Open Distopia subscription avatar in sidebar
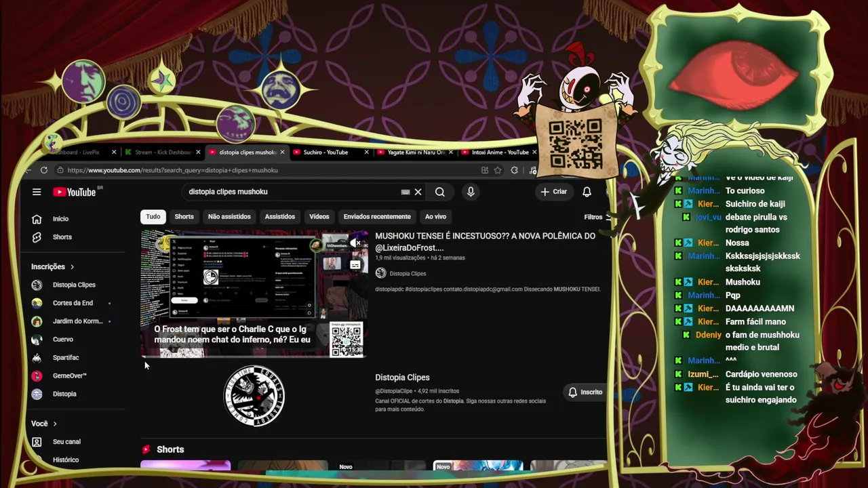The image size is (868, 488). pyautogui.click(x=37, y=394)
